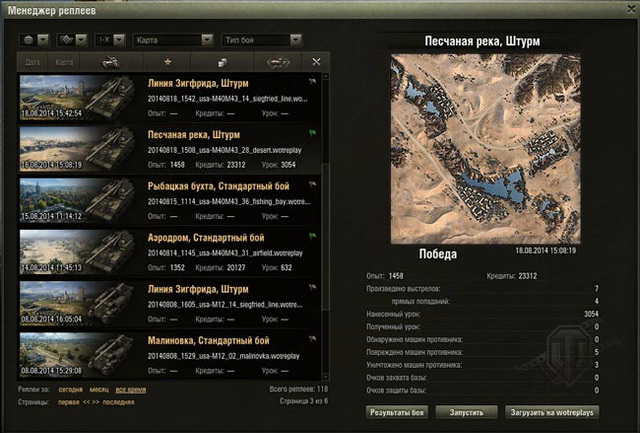
Task: Select the Песчаная река 15:08:19 replay thumbnail
Action: [78, 149]
